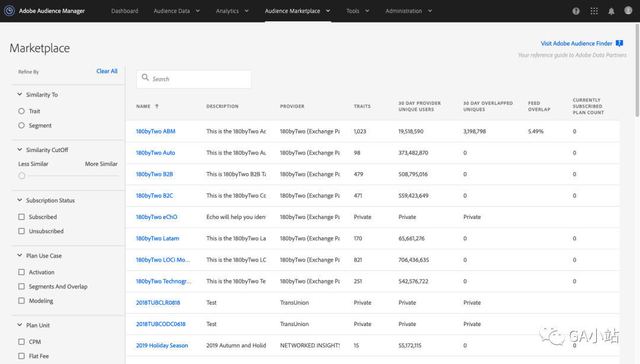Image resolution: width=640 pixels, height=364 pixels.
Task: Sort by Currently Subscribed Plan Count header
Action: click(x=588, y=107)
